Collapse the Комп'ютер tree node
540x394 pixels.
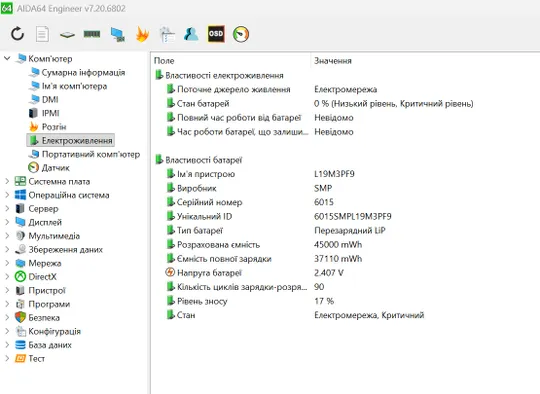[7, 58]
